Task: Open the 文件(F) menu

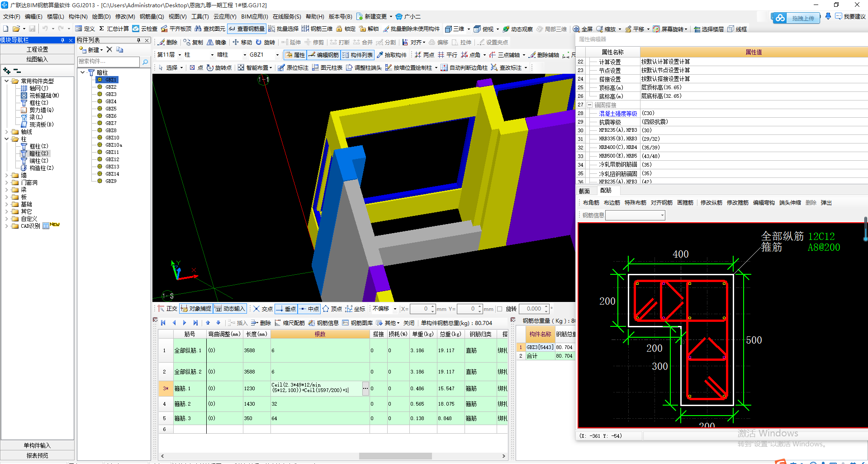Action: (12, 17)
